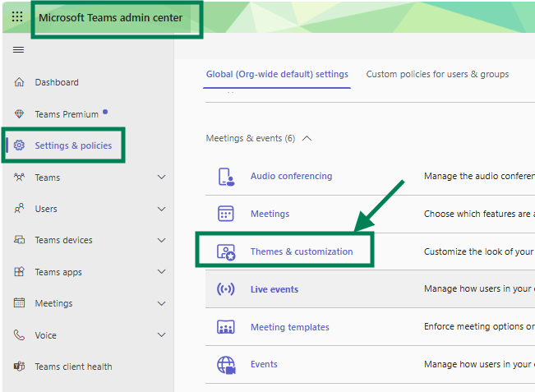This screenshot has height=392, width=535.
Task: Click the Themes & customization icon
Action: [226, 252]
